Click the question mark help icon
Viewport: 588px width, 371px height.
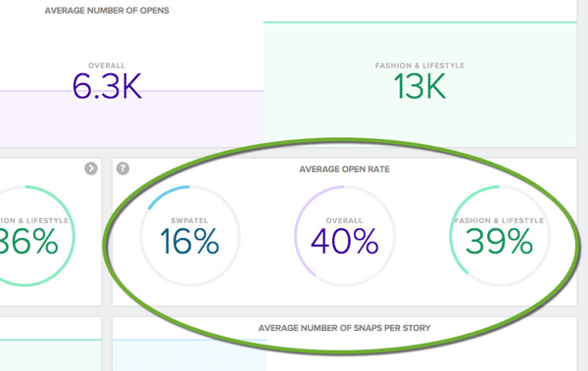(x=122, y=168)
